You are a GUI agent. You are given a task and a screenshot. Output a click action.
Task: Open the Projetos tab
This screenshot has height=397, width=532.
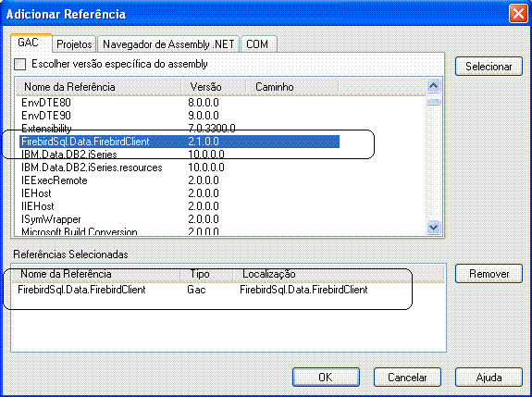[74, 44]
